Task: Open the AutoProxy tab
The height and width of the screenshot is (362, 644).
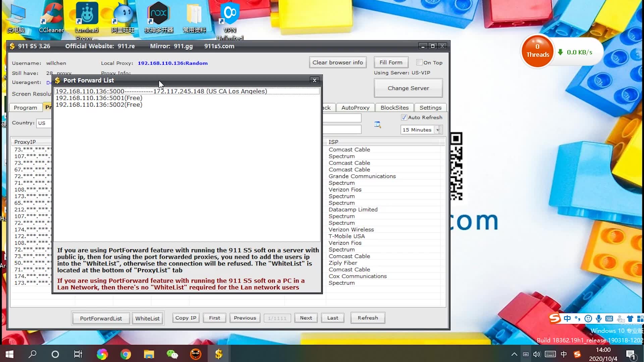Action: (x=355, y=108)
